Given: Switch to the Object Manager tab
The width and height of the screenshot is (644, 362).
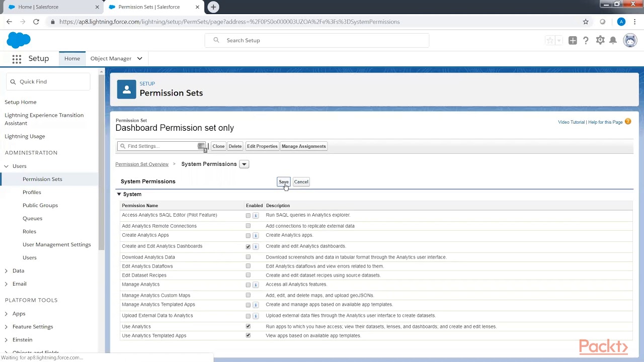Looking at the screenshot, I should click(x=111, y=59).
